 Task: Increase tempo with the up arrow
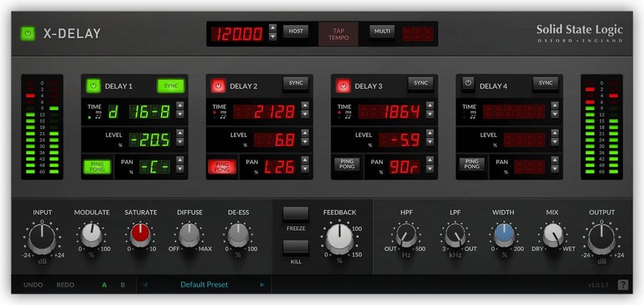tap(273, 28)
